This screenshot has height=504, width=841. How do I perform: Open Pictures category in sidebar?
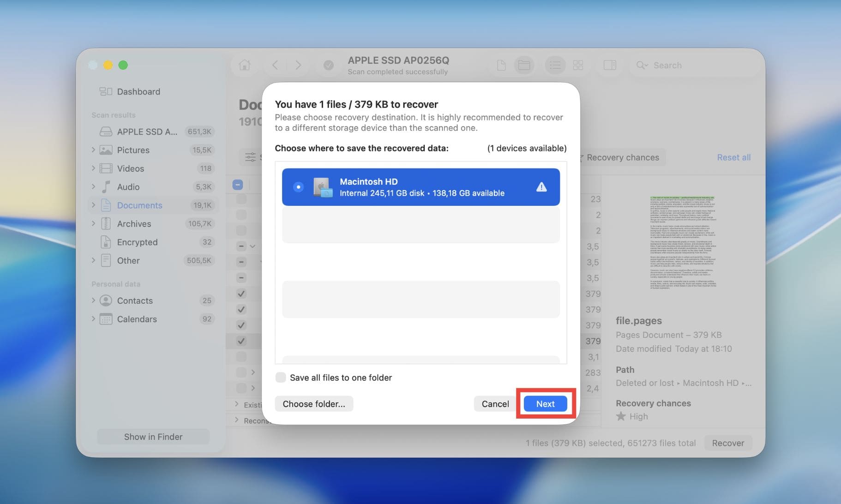(x=152, y=150)
